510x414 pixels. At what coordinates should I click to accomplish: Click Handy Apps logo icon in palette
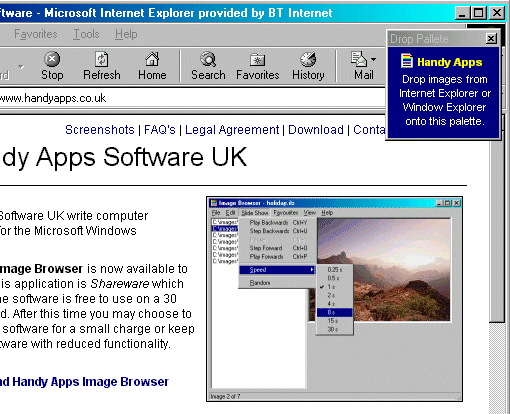(x=407, y=61)
